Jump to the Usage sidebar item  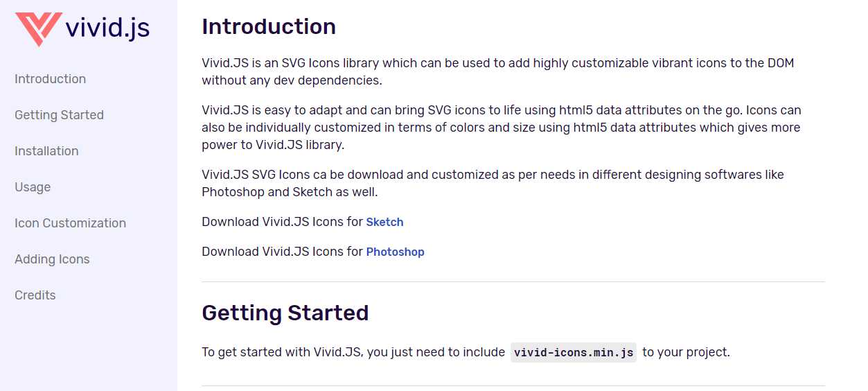(33, 187)
